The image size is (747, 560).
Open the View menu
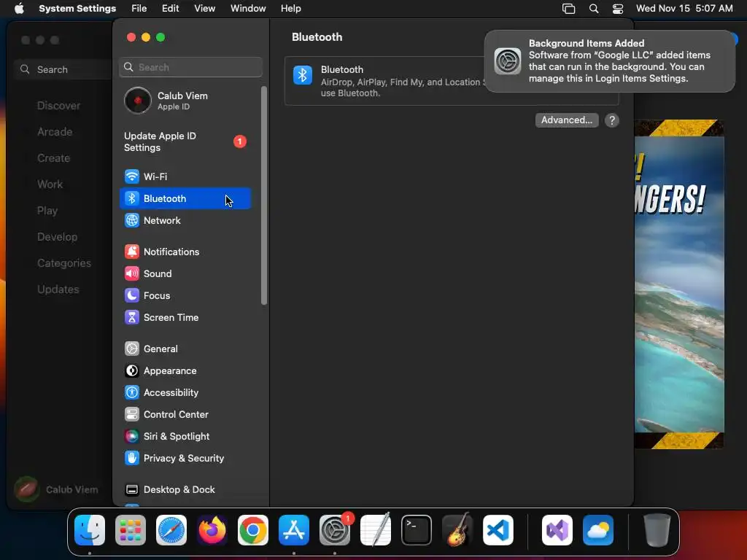(205, 9)
